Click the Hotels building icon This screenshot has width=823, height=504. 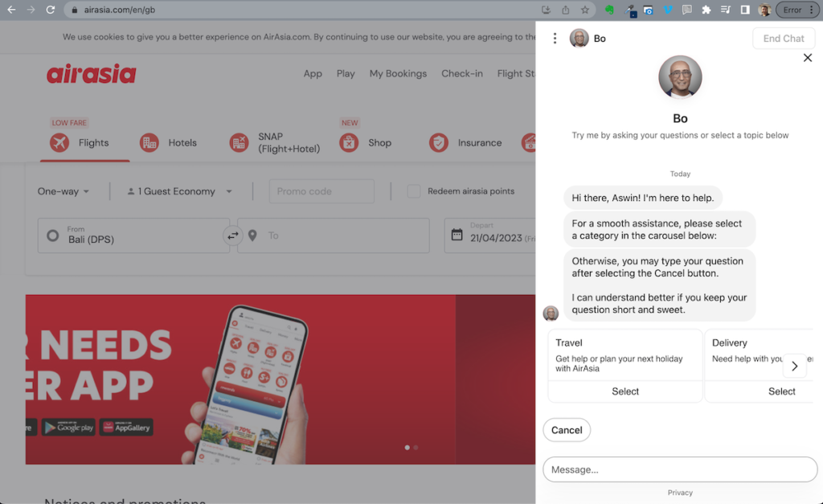coord(149,142)
